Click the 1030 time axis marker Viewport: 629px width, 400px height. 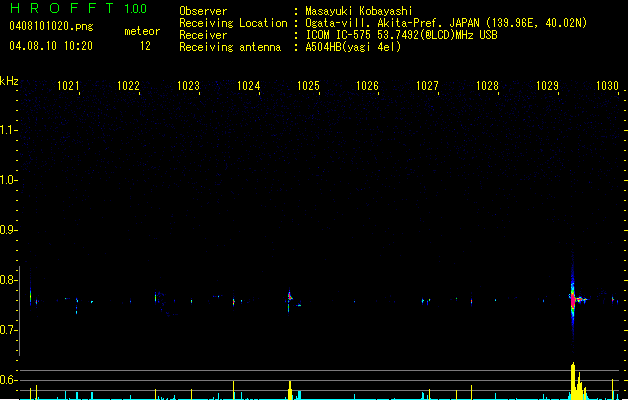(607, 86)
